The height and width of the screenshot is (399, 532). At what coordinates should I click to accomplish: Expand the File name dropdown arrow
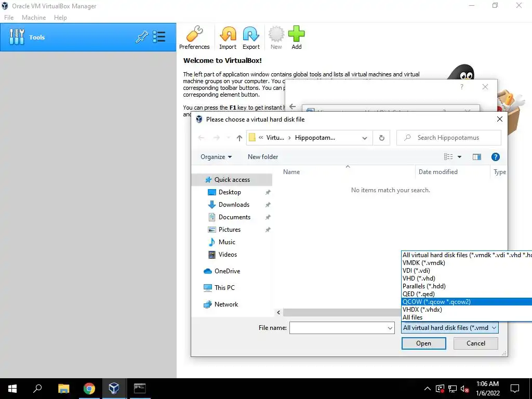click(390, 328)
